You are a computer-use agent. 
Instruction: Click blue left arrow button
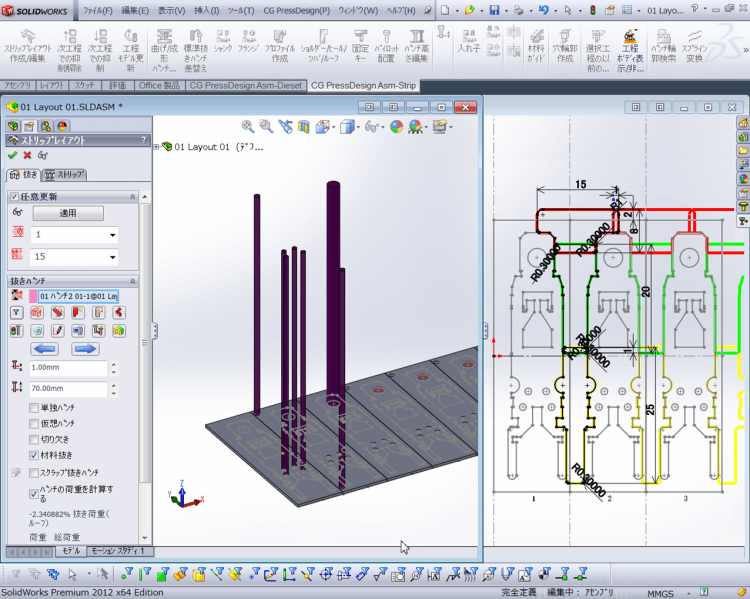(x=45, y=349)
